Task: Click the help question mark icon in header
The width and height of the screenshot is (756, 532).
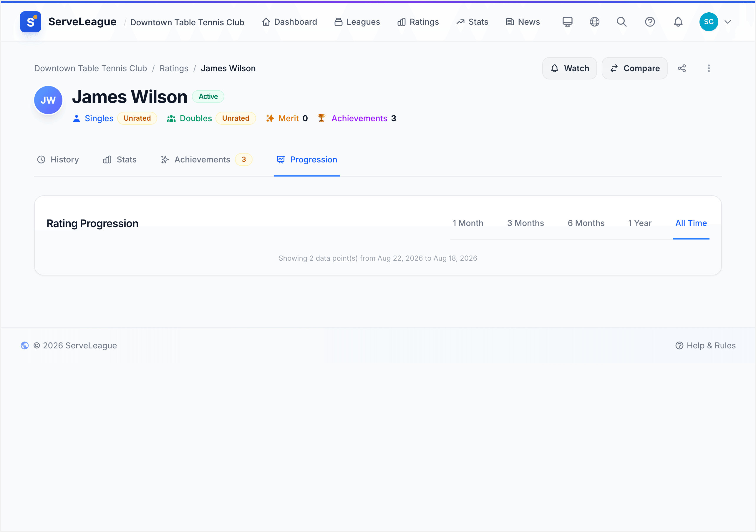Action: point(650,22)
